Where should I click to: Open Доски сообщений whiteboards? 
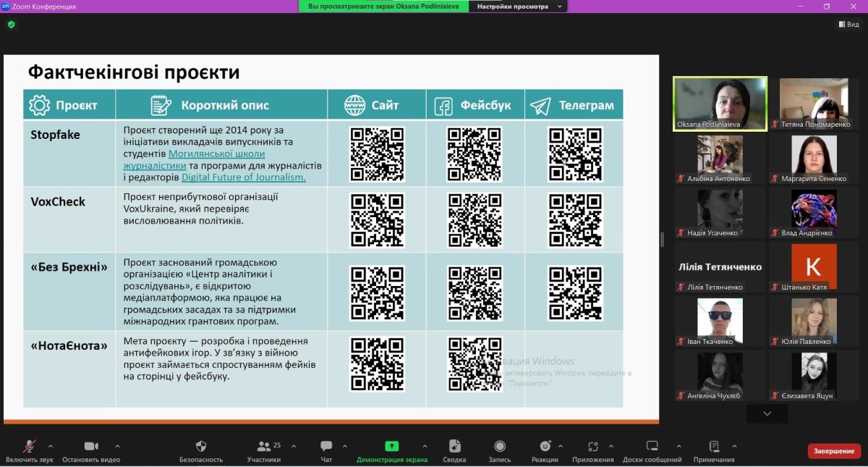pyautogui.click(x=652, y=451)
